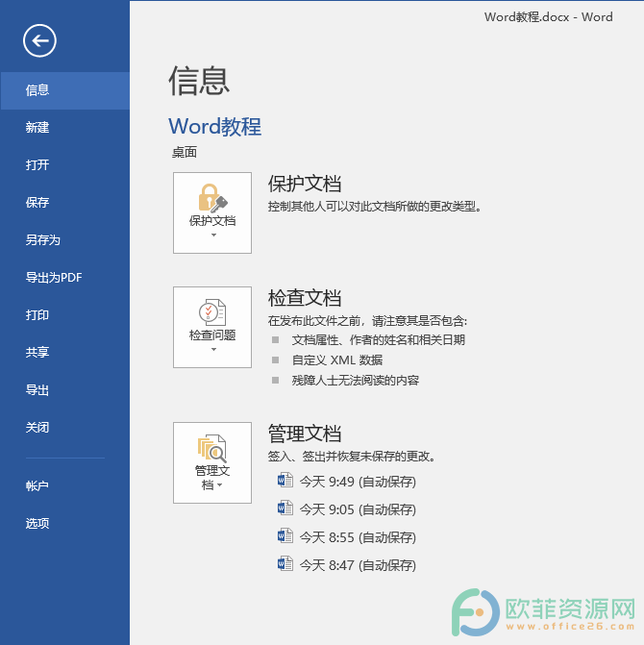Click the 检查问题 document check icon

coord(212,312)
